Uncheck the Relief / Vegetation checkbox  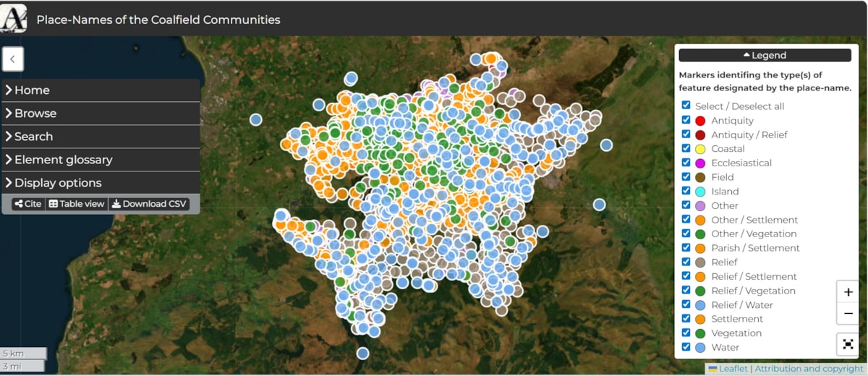[x=686, y=290]
